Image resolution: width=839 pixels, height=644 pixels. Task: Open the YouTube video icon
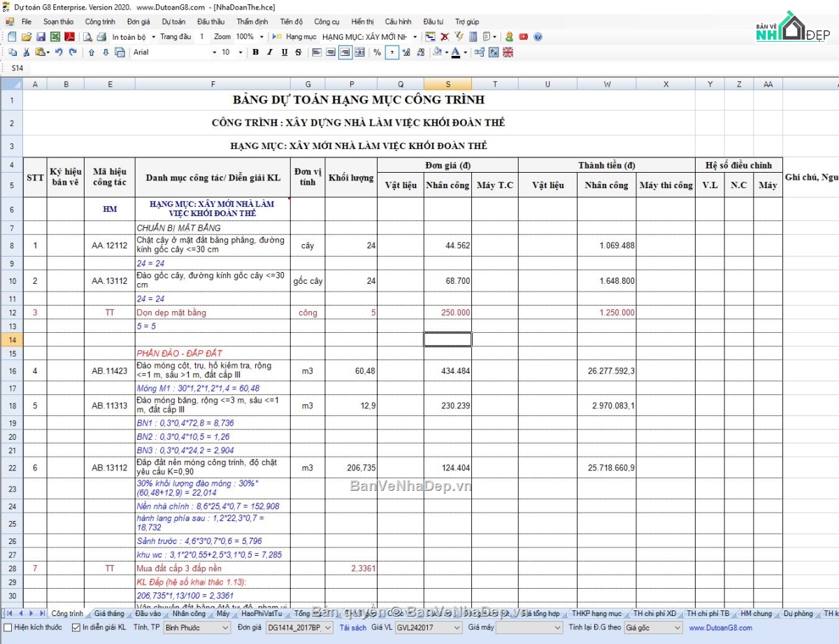(523, 36)
